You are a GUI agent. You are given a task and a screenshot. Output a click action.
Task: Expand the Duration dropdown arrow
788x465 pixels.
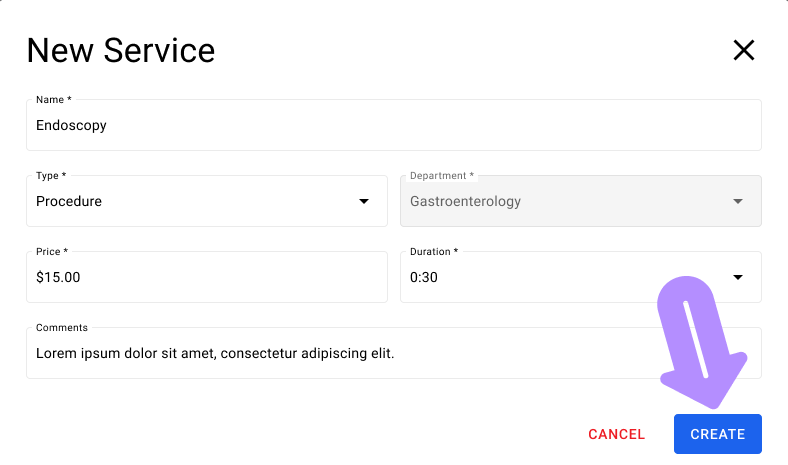coord(738,277)
